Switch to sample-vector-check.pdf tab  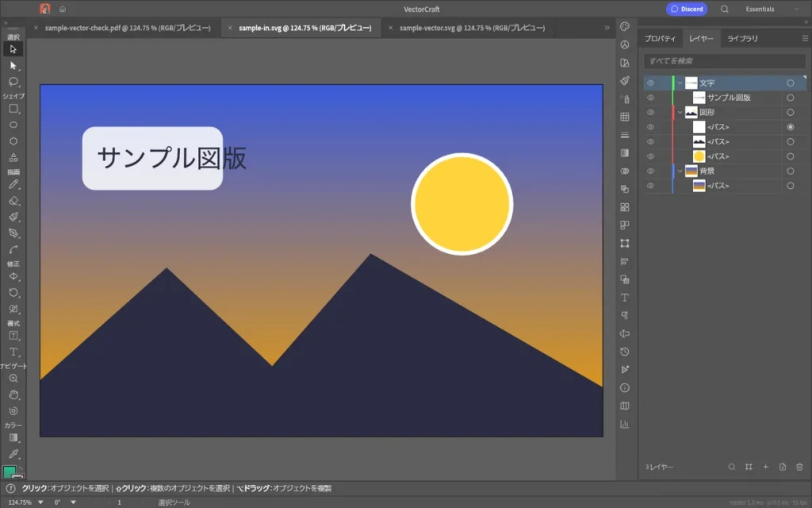tap(128, 28)
